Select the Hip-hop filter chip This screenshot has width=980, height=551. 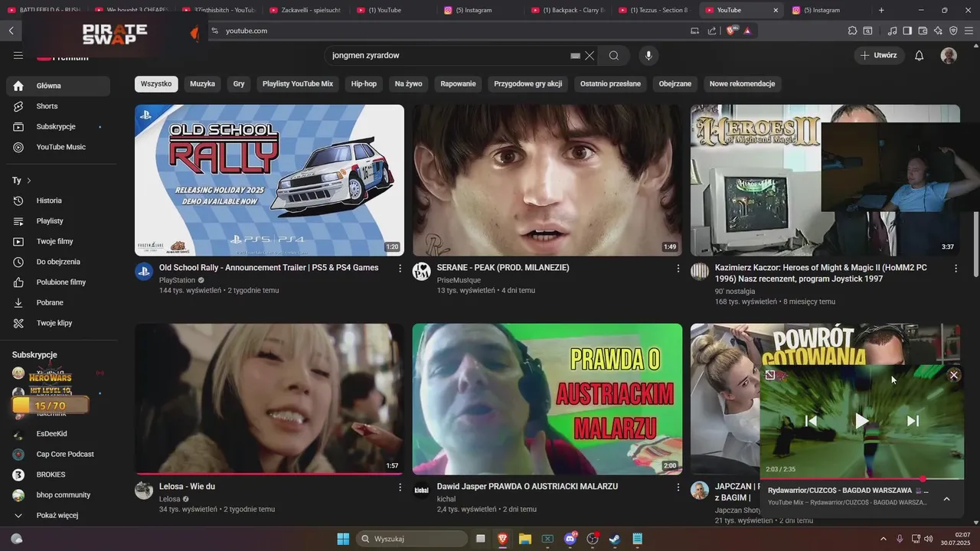click(x=364, y=84)
